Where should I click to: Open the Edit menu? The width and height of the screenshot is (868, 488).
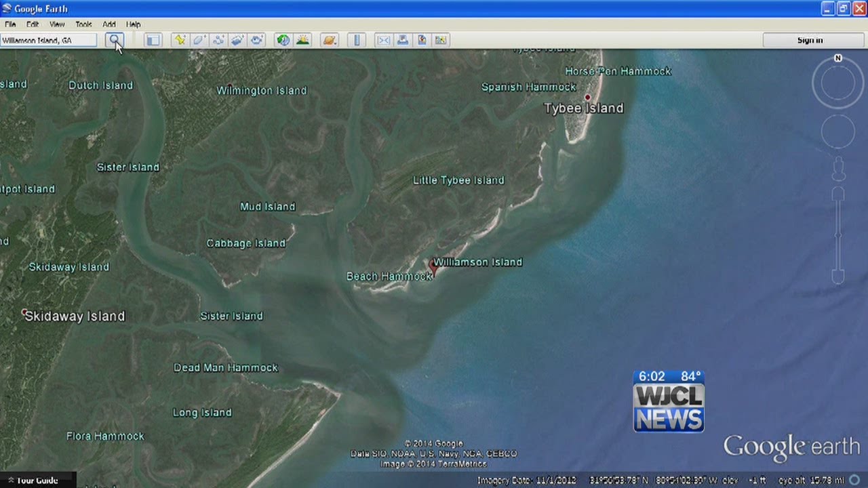[33, 24]
